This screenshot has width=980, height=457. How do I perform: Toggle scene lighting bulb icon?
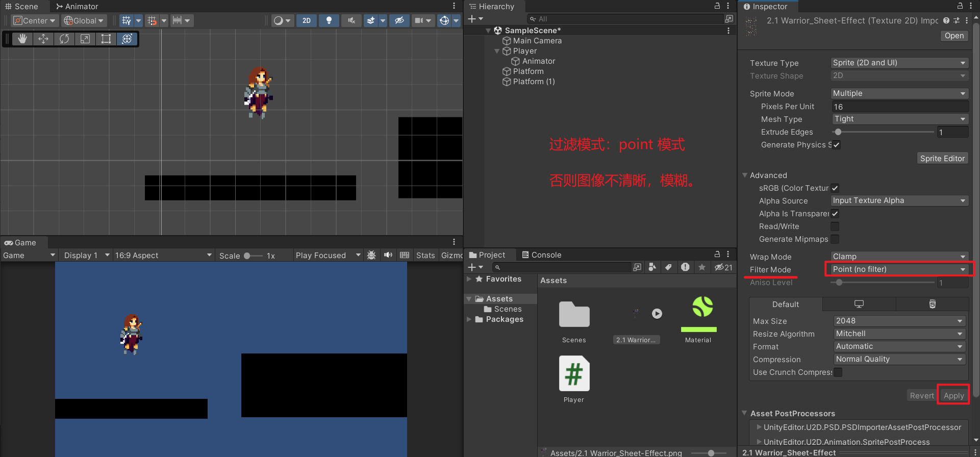[329, 20]
